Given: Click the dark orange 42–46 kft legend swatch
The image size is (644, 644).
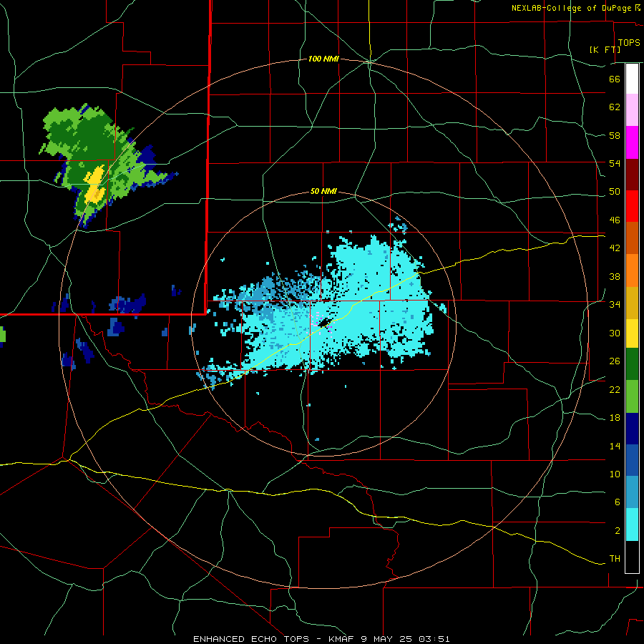Looking at the screenshot, I should pos(632,238).
